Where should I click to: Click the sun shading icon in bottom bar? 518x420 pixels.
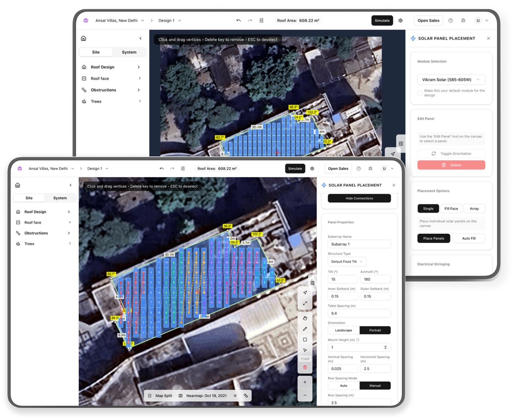pos(235,396)
